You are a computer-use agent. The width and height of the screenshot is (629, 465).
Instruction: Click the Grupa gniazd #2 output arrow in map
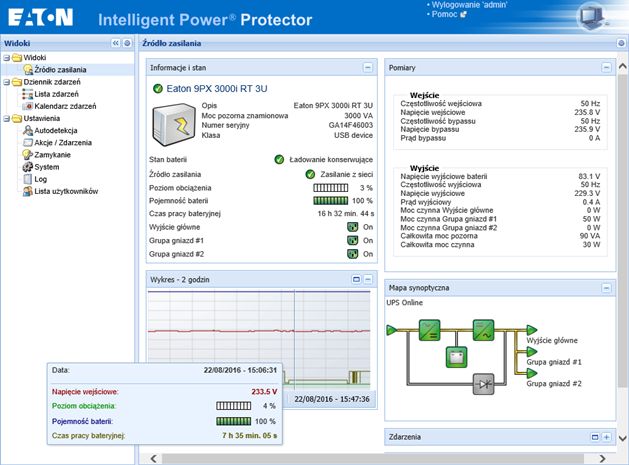pos(532,374)
